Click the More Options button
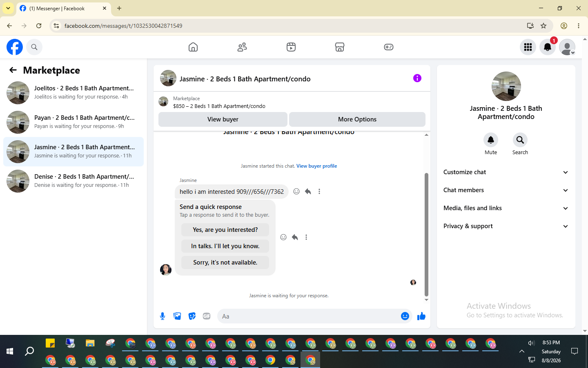This screenshot has height=368, width=588. coord(357,119)
